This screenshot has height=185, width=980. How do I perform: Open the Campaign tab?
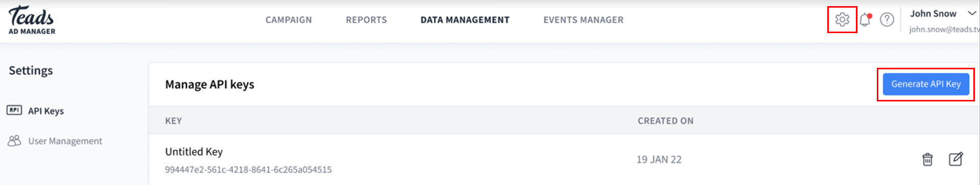[x=289, y=20]
